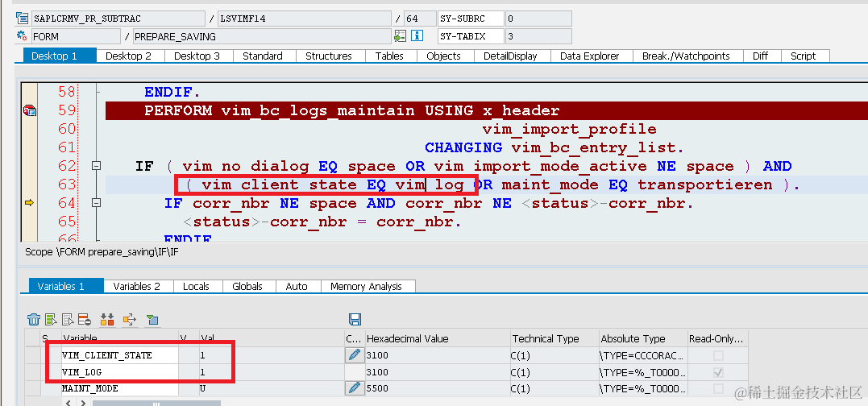Viewport: 868px width, 406px height.
Task: Click the VIM_CLIENT_STATE variable name cell
Action: (x=120, y=355)
